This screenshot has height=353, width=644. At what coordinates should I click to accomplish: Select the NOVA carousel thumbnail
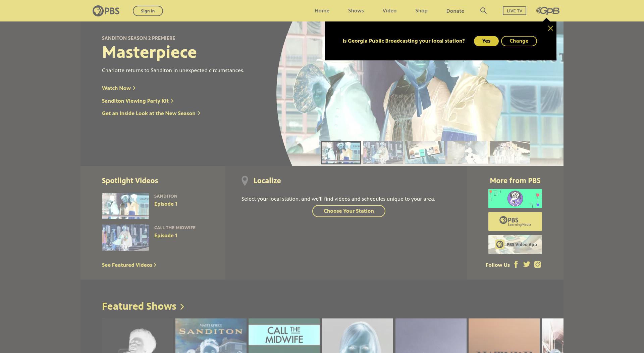tap(425, 152)
